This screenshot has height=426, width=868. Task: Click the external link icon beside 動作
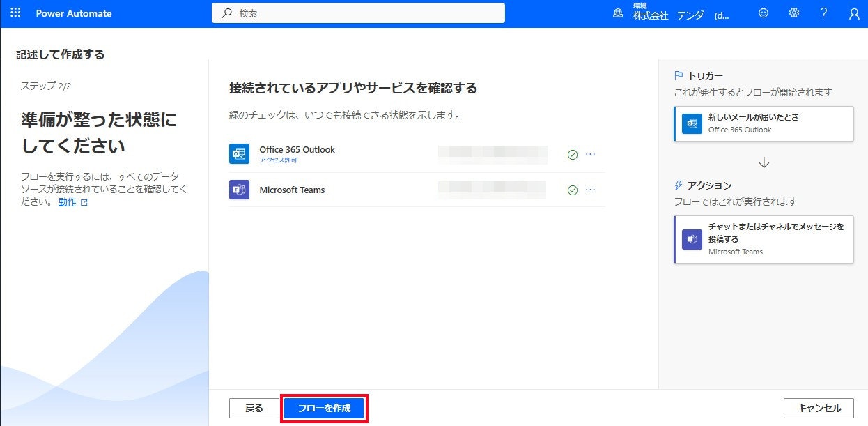[84, 203]
